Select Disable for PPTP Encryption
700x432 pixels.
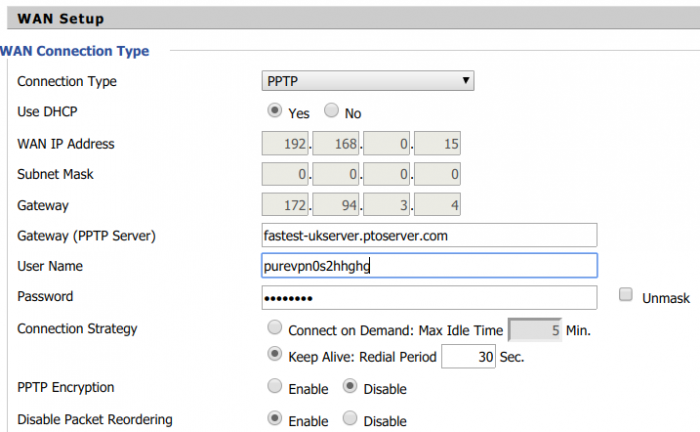tap(350, 386)
